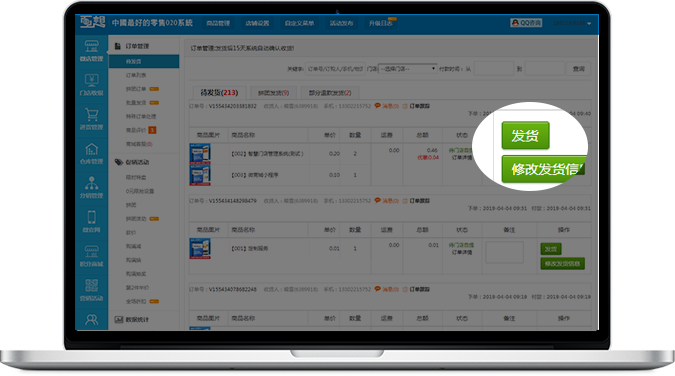675x376 pixels.
Task: Switch to the 拼团发货(9) tab
Action: click(x=273, y=93)
